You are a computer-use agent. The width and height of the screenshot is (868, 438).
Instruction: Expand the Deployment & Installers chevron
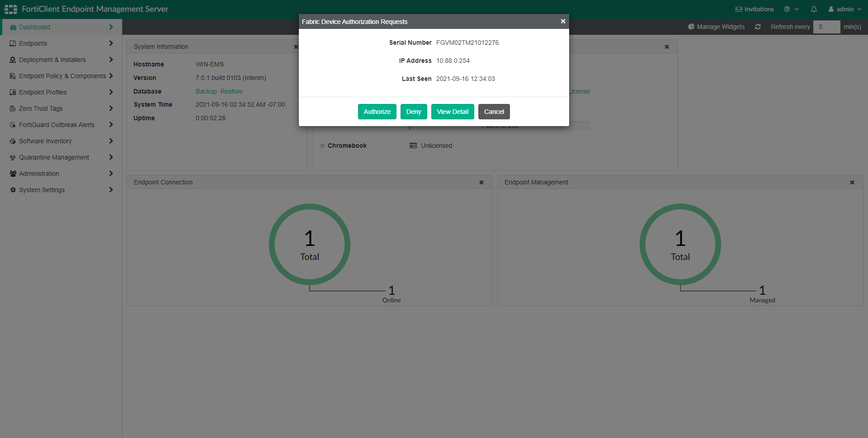[x=111, y=60]
